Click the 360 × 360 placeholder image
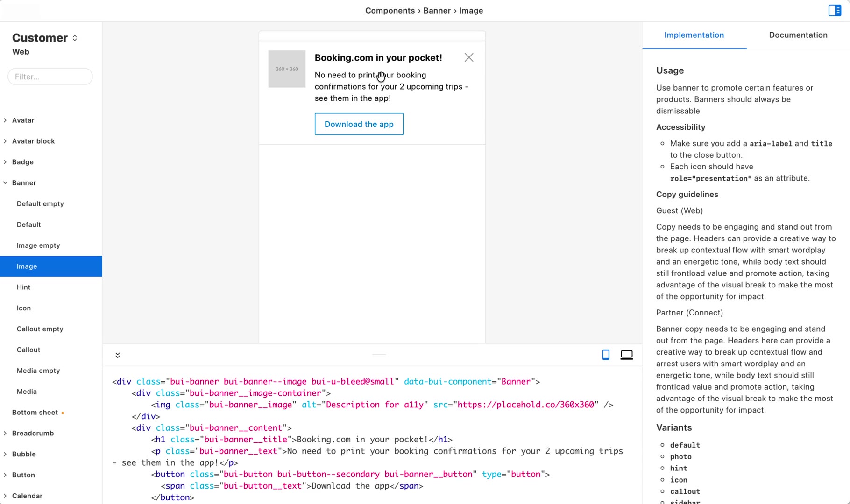 pos(287,69)
